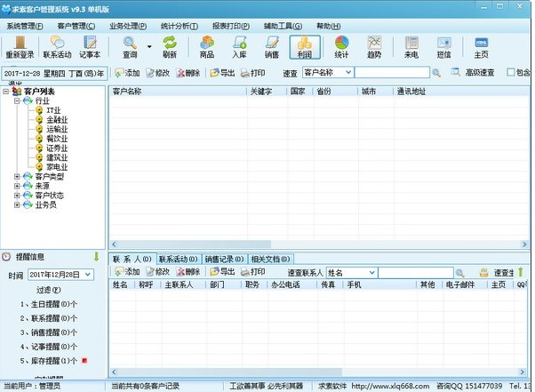Open the 帮助 menu

tap(328, 26)
